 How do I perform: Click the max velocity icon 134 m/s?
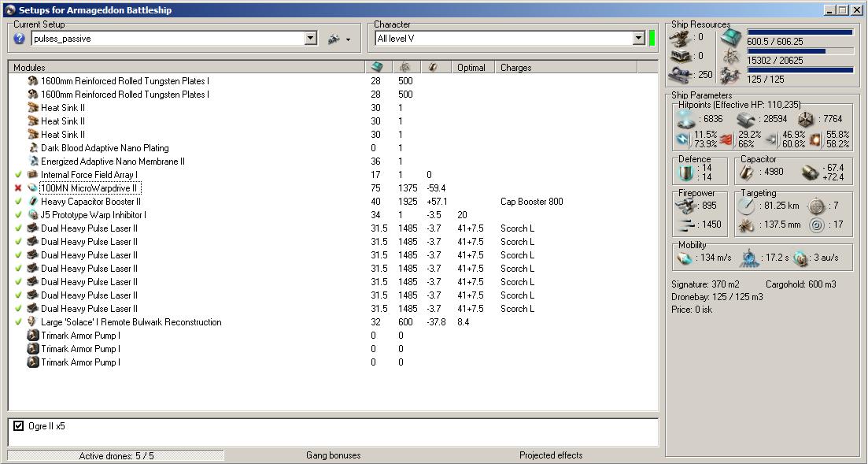tap(686, 258)
